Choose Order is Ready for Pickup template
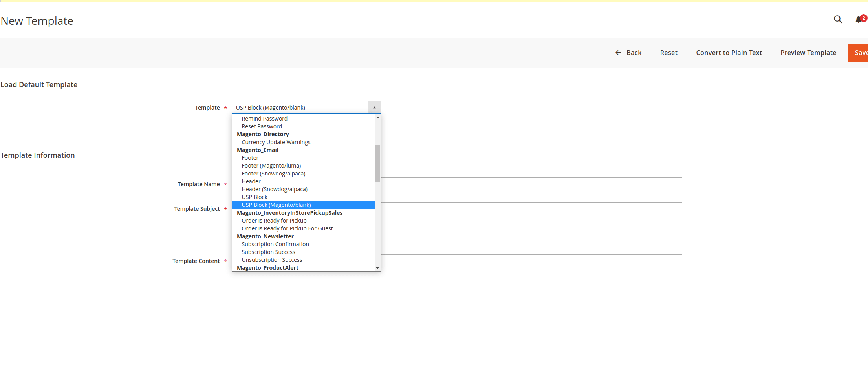Screen dimensions: 868x380 pyautogui.click(x=274, y=220)
